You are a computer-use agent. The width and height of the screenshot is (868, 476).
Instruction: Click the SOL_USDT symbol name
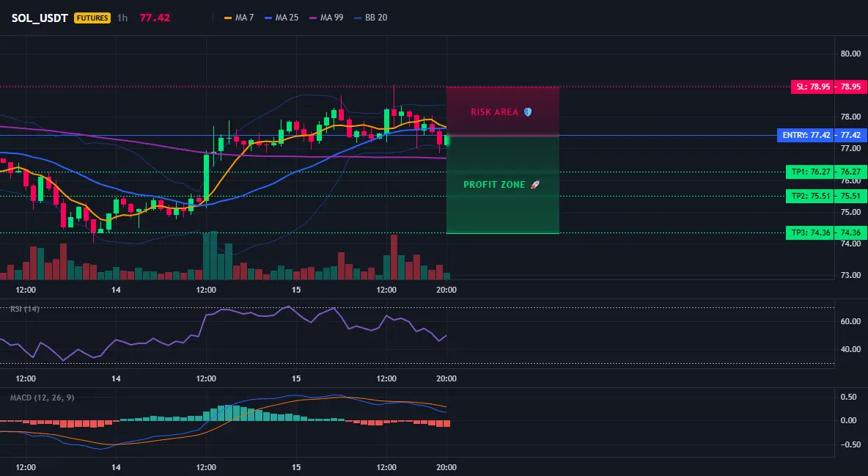40,18
